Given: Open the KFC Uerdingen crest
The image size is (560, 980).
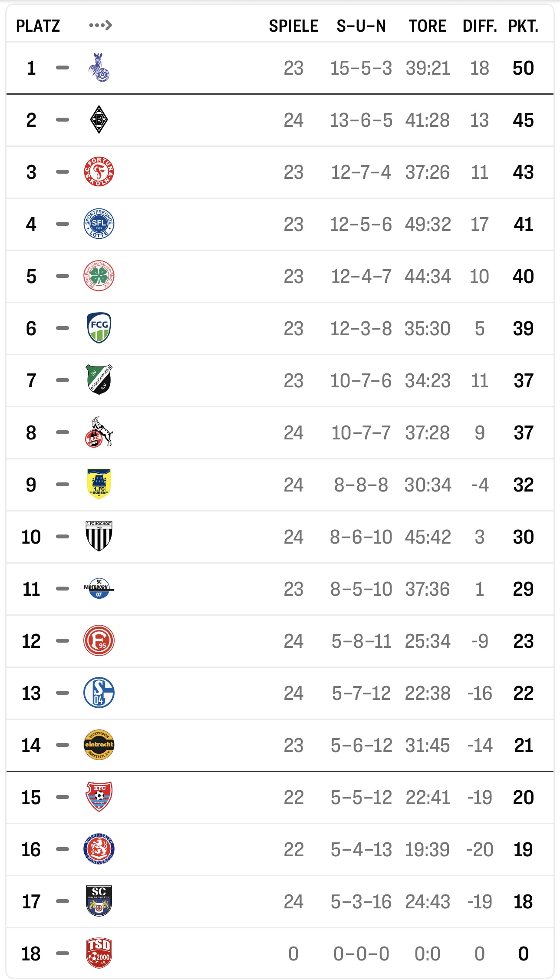Looking at the screenshot, I should pyautogui.click(x=99, y=797).
